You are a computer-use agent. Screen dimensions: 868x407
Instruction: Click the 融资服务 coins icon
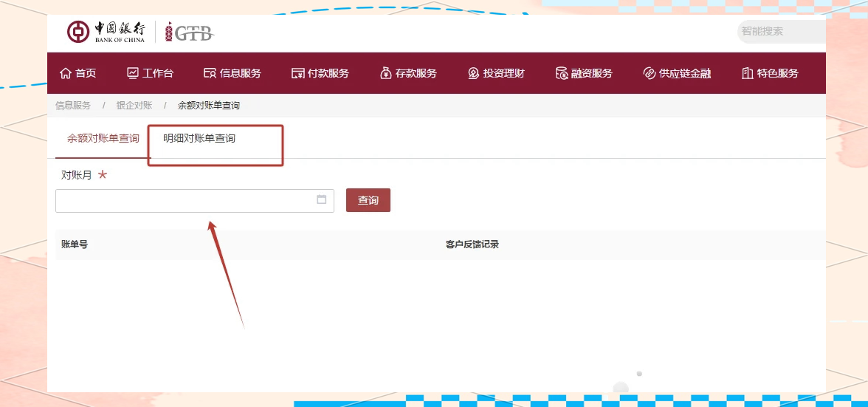(x=561, y=73)
